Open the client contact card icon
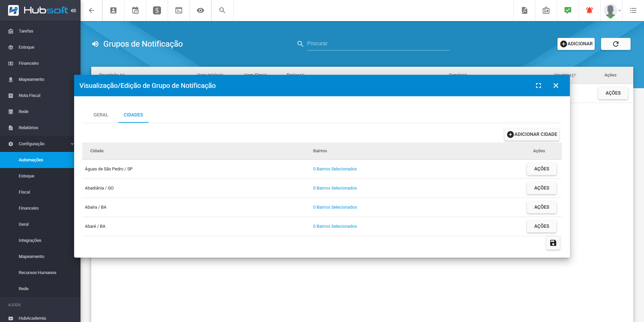This screenshot has height=322, width=644. click(x=113, y=10)
